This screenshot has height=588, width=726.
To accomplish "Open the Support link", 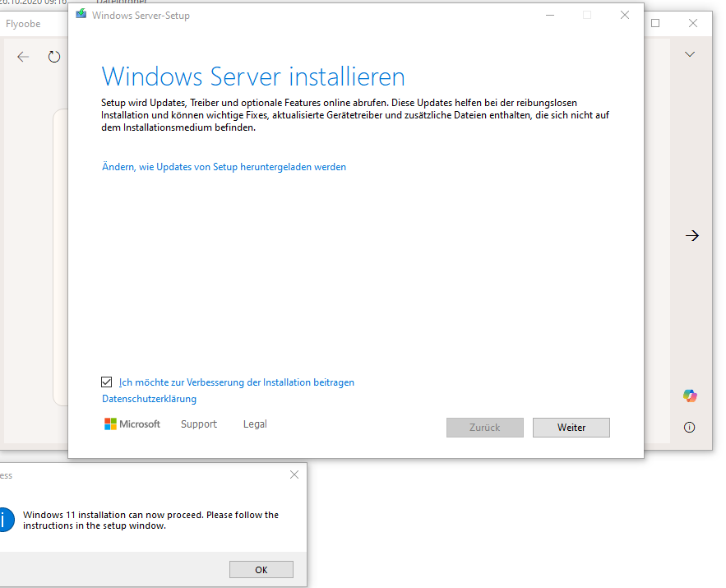I will click(199, 424).
